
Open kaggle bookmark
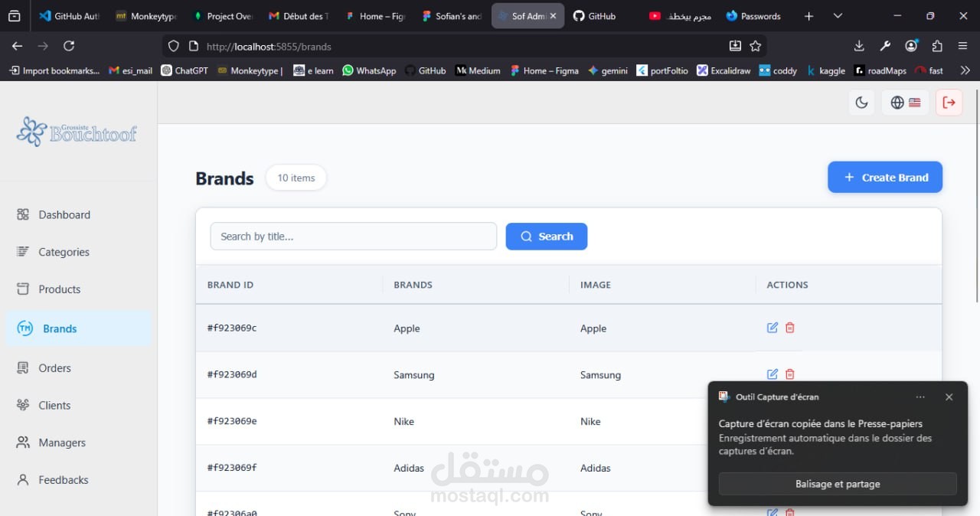(x=825, y=70)
